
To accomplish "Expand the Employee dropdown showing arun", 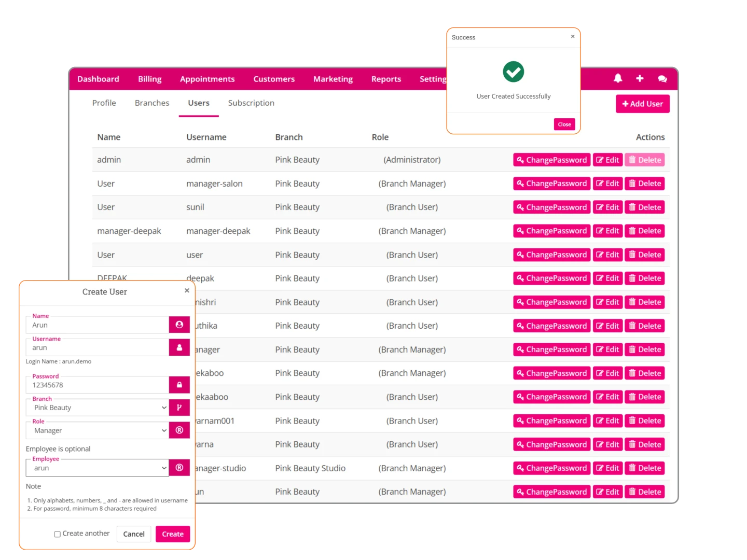I will click(x=98, y=468).
